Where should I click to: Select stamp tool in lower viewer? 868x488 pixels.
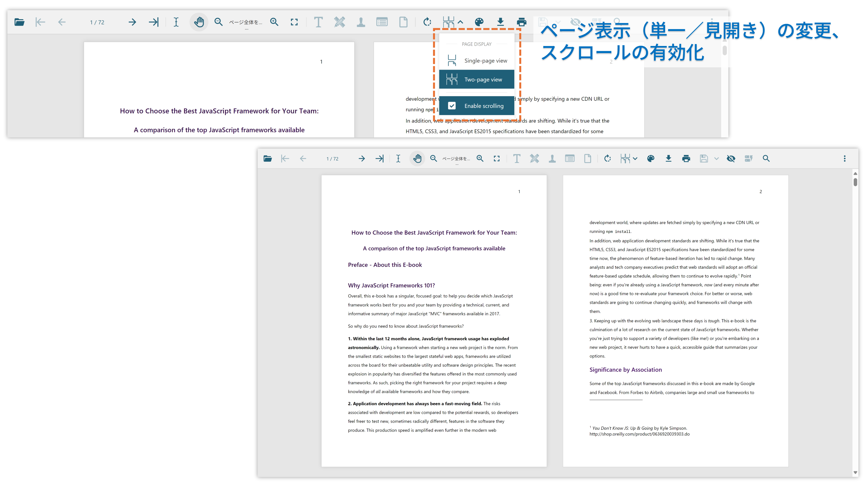tap(552, 159)
